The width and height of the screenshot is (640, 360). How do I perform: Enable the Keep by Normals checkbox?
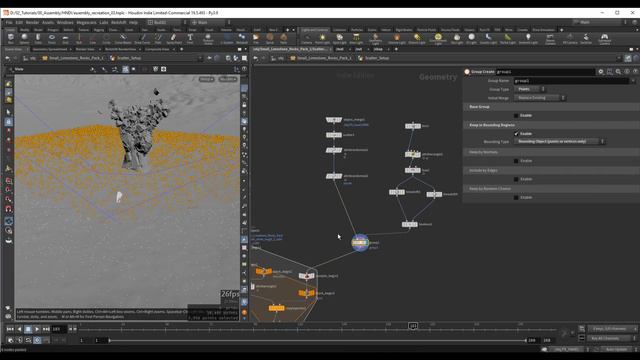tap(516, 161)
